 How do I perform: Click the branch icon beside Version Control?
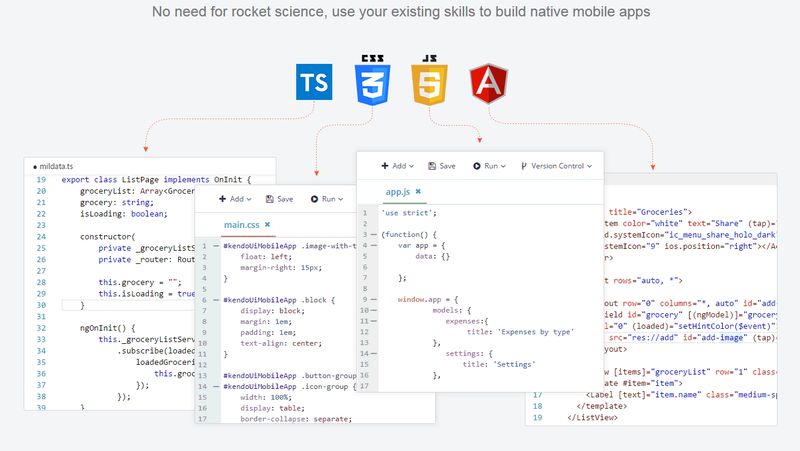click(523, 166)
